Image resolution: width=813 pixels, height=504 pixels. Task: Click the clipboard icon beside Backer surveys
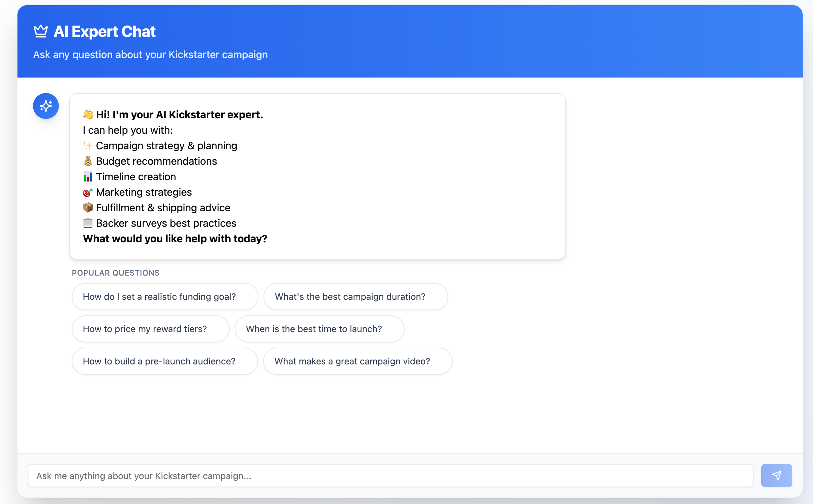pyautogui.click(x=88, y=223)
